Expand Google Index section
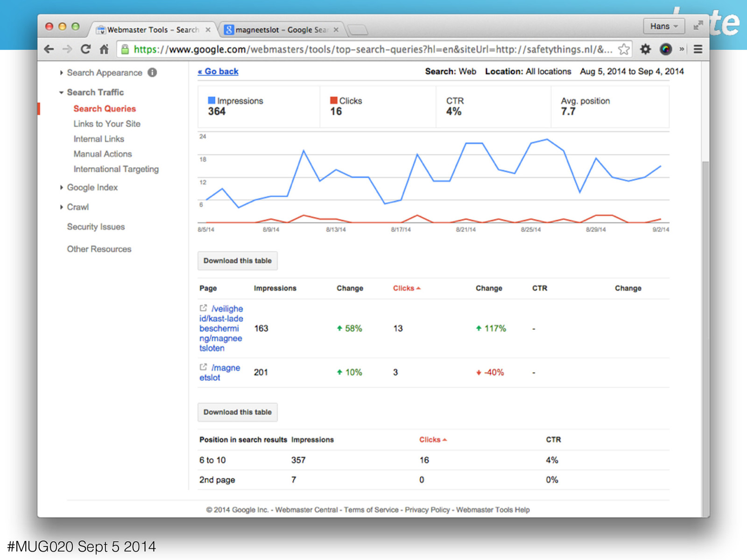Viewport: 747px width, 560px height. tap(89, 187)
